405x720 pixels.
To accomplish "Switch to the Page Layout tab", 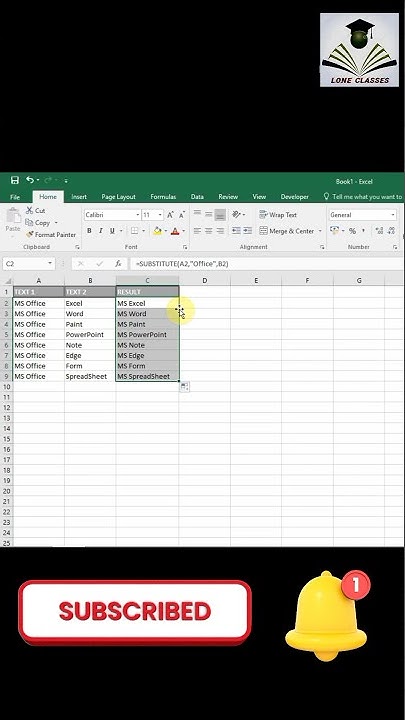I will coord(118,197).
